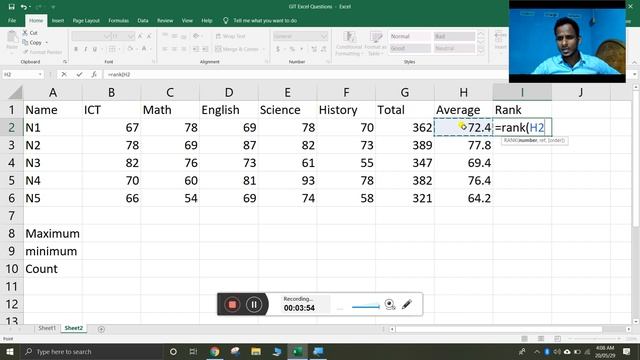The image size is (640, 360).
Task: Click the Cortana circle icon on taskbar
Action: pyautogui.click(x=173, y=351)
